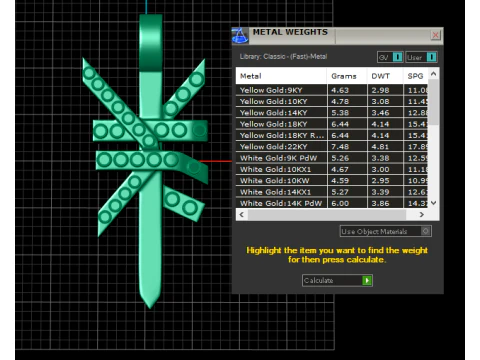The width and height of the screenshot is (480, 360).
Task: Click the 2.98 DWT value
Action: click(x=380, y=90)
